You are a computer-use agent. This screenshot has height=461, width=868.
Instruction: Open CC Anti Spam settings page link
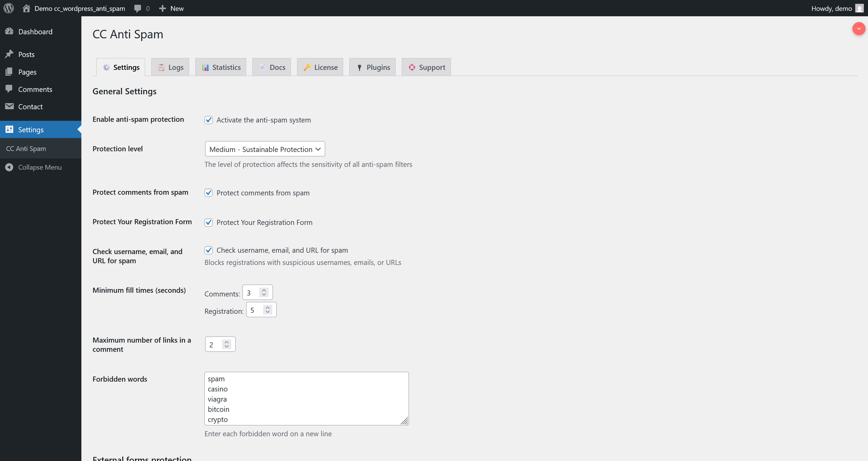[25, 148]
